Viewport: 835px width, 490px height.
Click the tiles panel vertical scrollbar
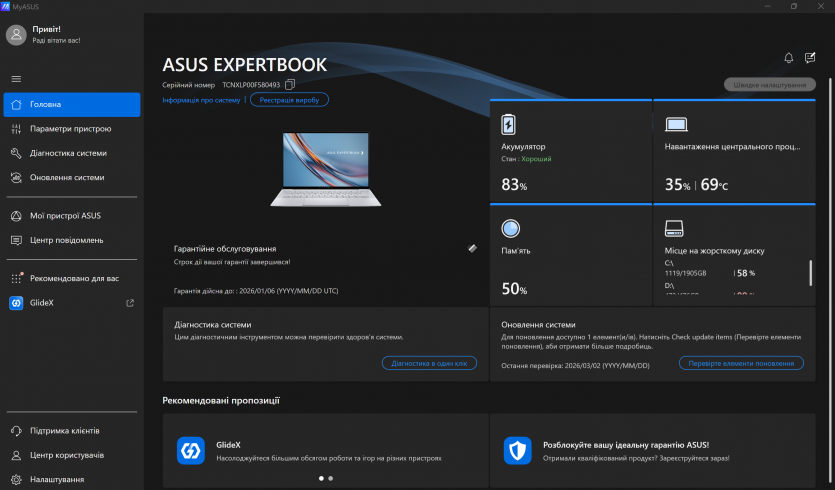811,273
